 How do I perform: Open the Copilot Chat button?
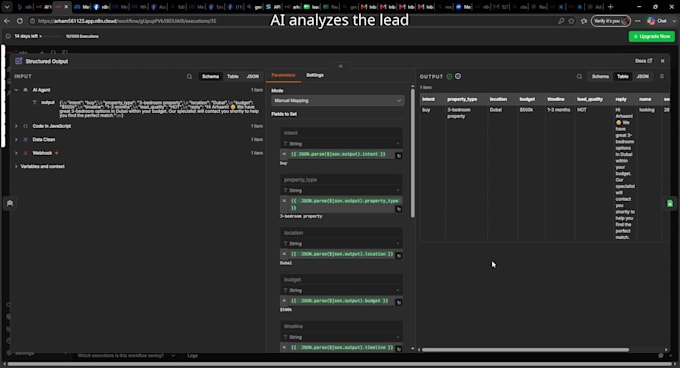pyautogui.click(x=657, y=21)
